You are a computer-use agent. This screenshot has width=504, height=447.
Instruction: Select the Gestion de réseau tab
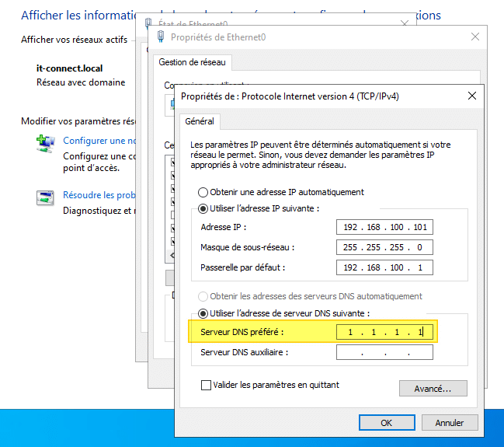193,62
